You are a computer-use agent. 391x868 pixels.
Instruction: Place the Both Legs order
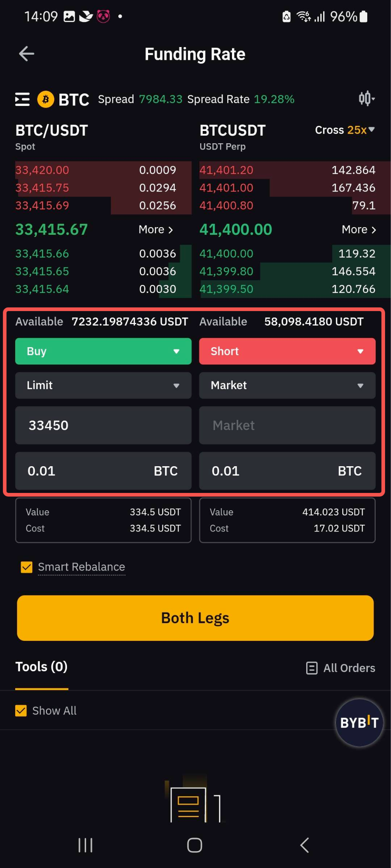[195, 618]
